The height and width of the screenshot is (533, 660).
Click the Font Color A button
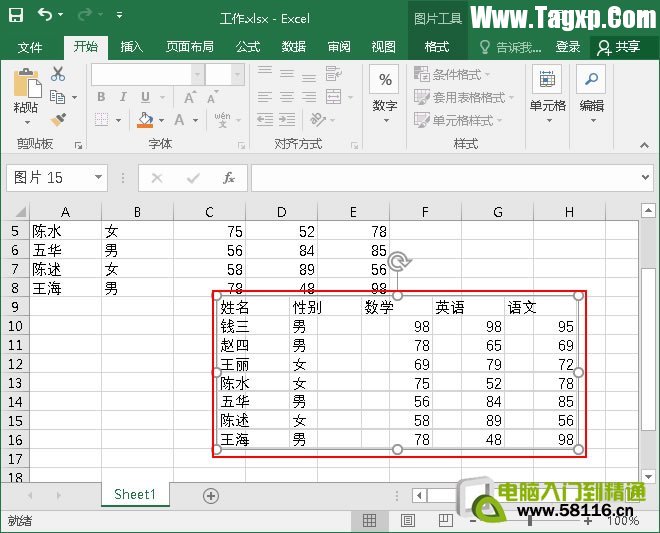click(180, 120)
